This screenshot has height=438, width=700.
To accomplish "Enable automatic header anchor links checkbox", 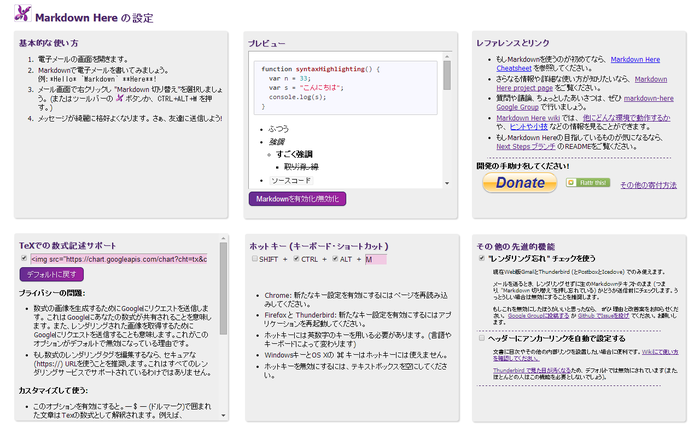I will pyautogui.click(x=481, y=338).
